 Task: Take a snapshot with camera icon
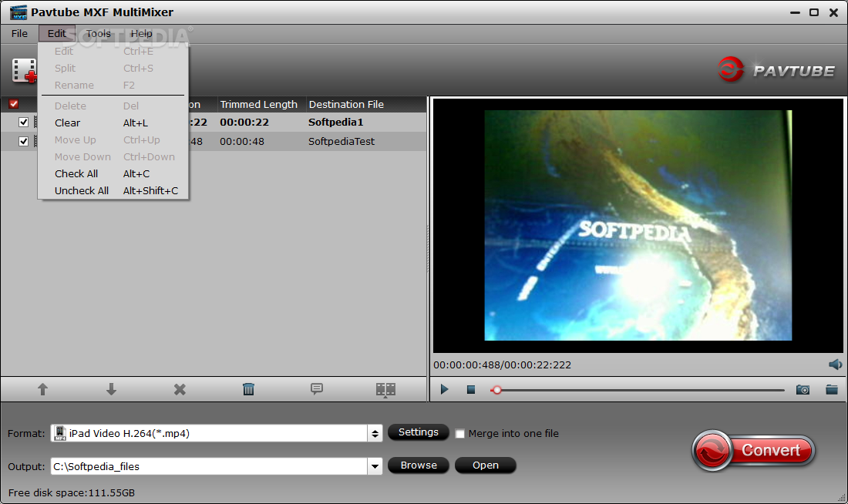tap(803, 389)
